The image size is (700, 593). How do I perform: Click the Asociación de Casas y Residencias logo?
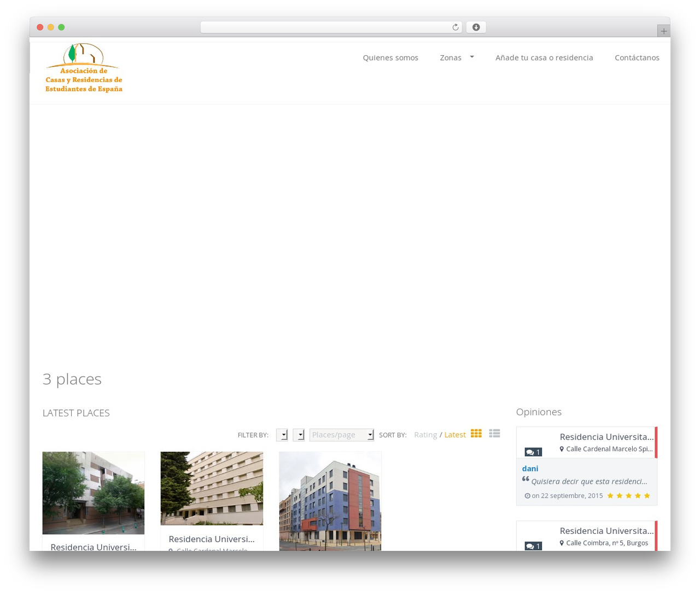point(84,68)
